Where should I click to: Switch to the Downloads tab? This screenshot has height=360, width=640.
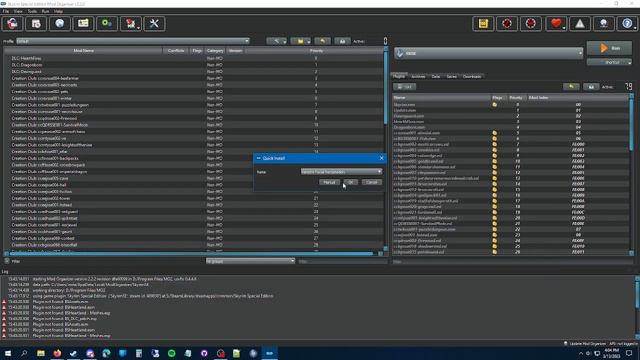(472, 76)
